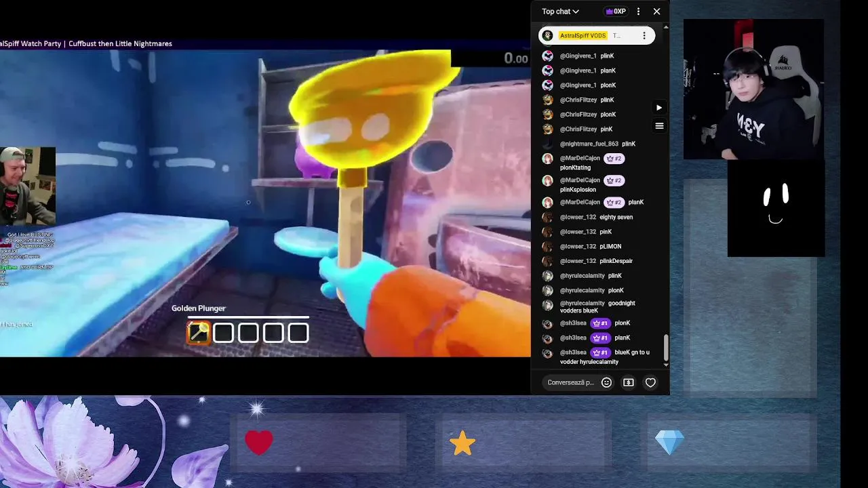Click the yellow star icon below video

click(x=462, y=443)
